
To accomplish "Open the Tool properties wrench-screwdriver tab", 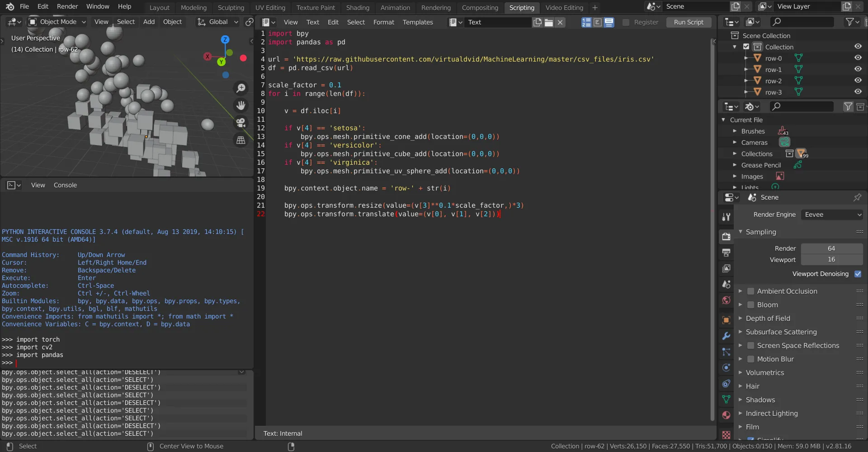I will 726,217.
